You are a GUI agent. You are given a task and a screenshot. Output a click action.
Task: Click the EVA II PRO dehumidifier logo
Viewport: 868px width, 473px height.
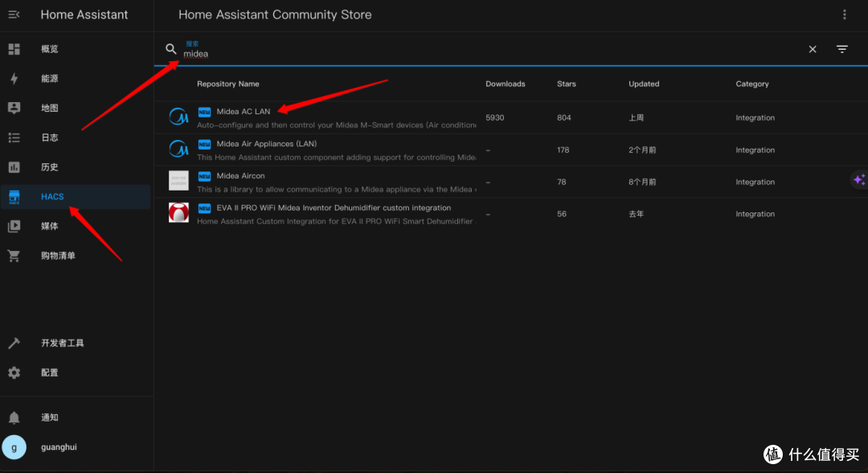178,212
